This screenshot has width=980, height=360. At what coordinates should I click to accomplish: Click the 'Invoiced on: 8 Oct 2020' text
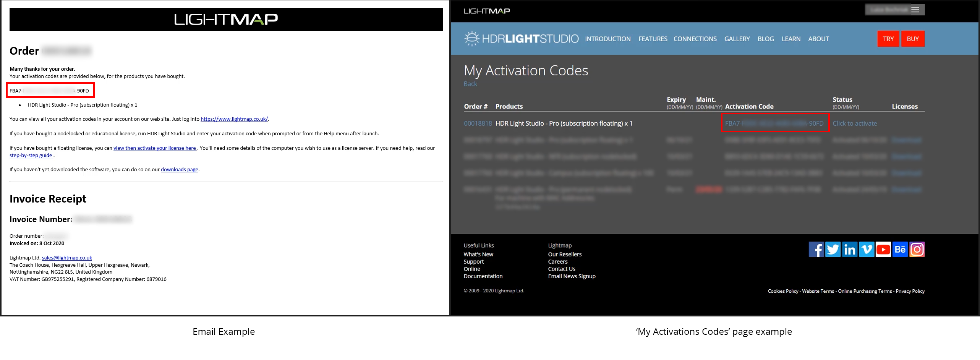coord(37,243)
